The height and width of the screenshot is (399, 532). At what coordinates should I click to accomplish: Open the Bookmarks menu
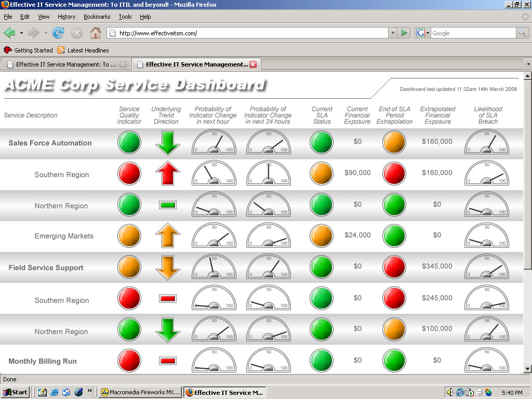tap(97, 17)
